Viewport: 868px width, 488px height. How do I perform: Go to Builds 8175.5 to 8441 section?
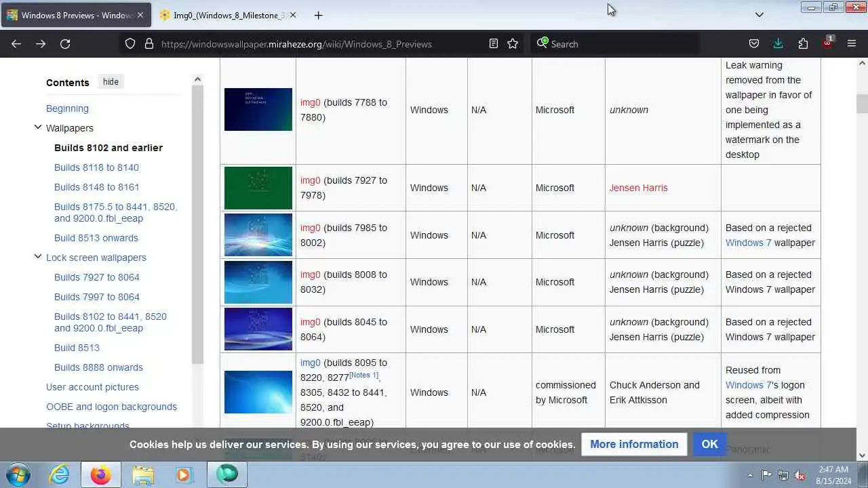pyautogui.click(x=115, y=212)
